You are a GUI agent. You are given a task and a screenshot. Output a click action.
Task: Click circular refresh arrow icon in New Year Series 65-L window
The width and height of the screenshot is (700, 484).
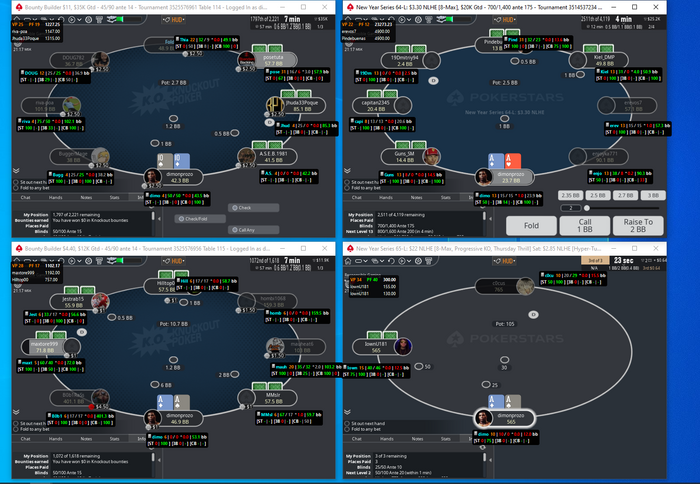391,261
